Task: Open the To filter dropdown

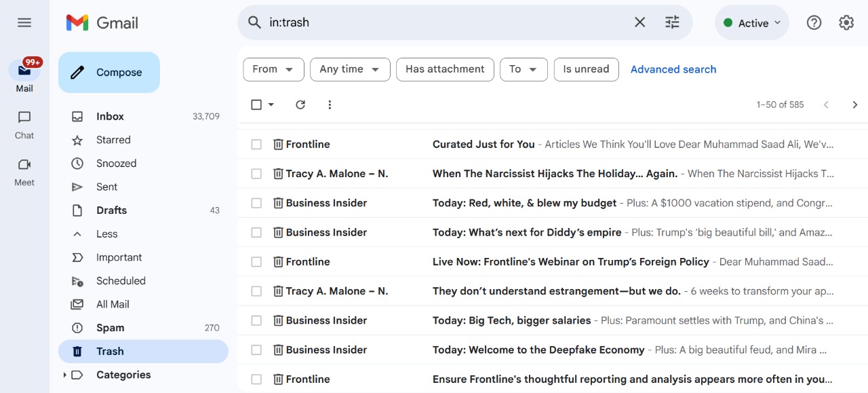Action: point(524,69)
